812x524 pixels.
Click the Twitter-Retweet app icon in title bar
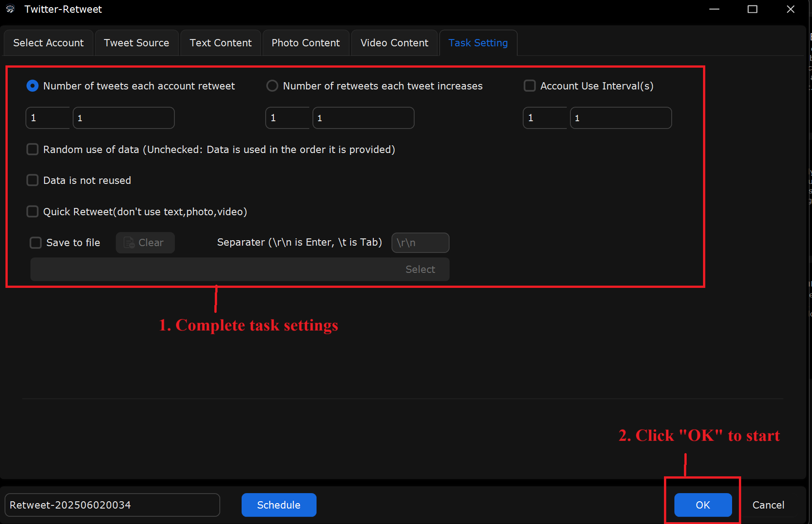(x=10, y=9)
